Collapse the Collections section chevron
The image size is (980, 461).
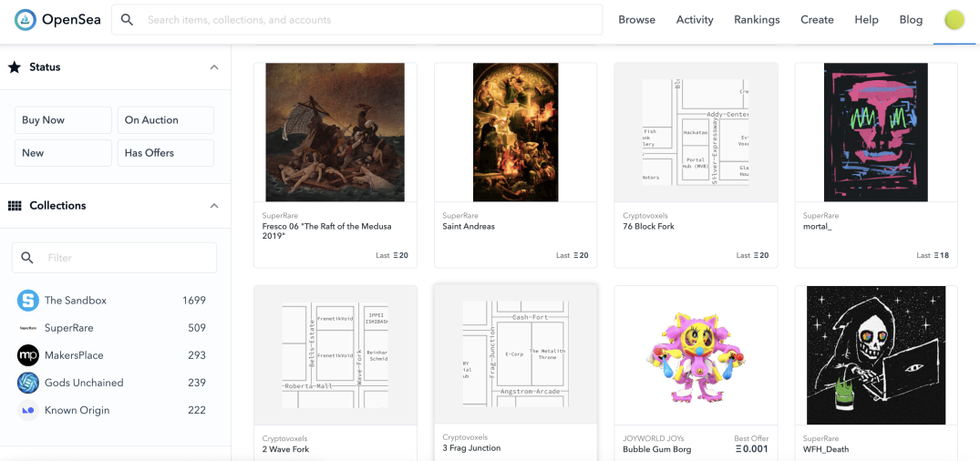[213, 206]
